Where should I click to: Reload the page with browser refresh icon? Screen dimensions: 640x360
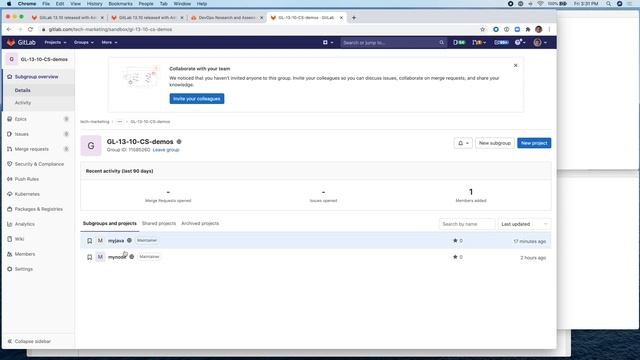(x=30, y=29)
